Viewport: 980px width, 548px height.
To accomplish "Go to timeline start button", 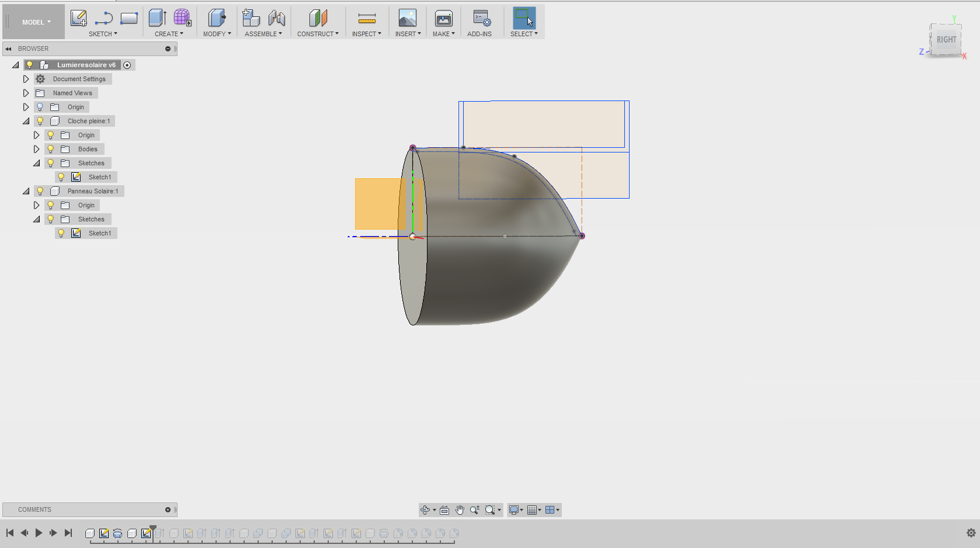I will point(10,533).
